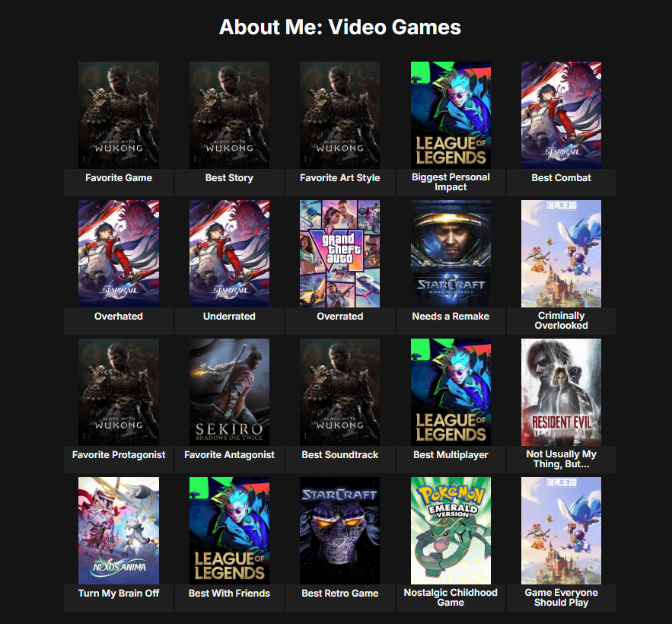Viewport: 672px width, 624px height.
Task: Click the 'Underrated' label
Action: 229,317
